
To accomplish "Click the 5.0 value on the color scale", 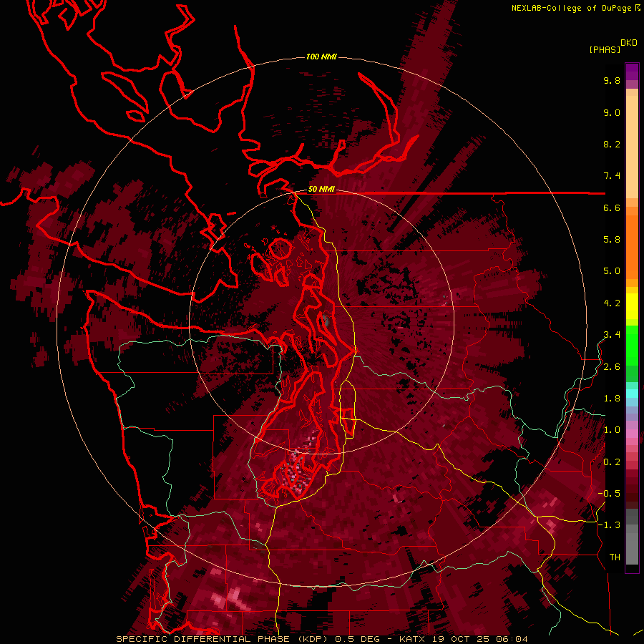I will coord(612,271).
